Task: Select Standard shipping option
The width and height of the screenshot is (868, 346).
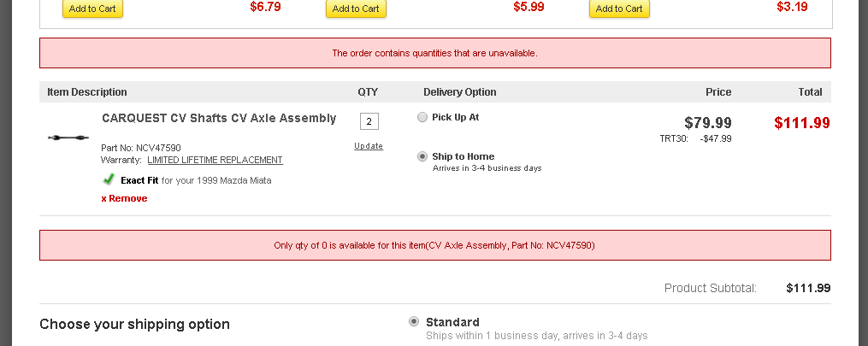Action: [414, 322]
